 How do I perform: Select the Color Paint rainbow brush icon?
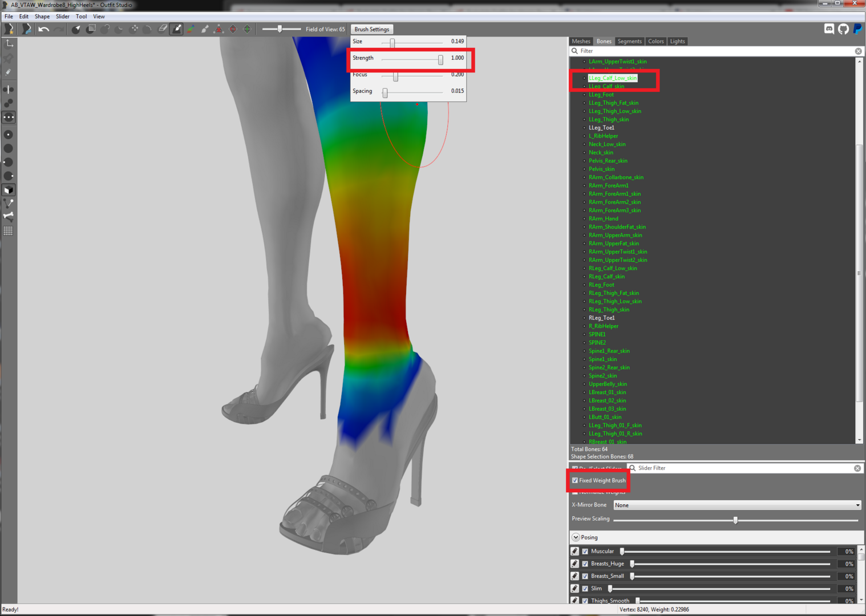191,29
